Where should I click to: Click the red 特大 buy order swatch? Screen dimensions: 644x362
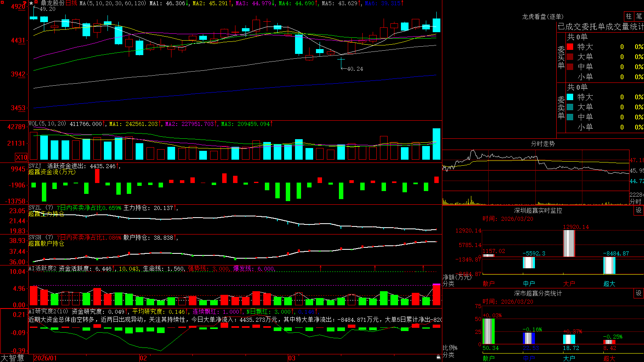point(570,47)
